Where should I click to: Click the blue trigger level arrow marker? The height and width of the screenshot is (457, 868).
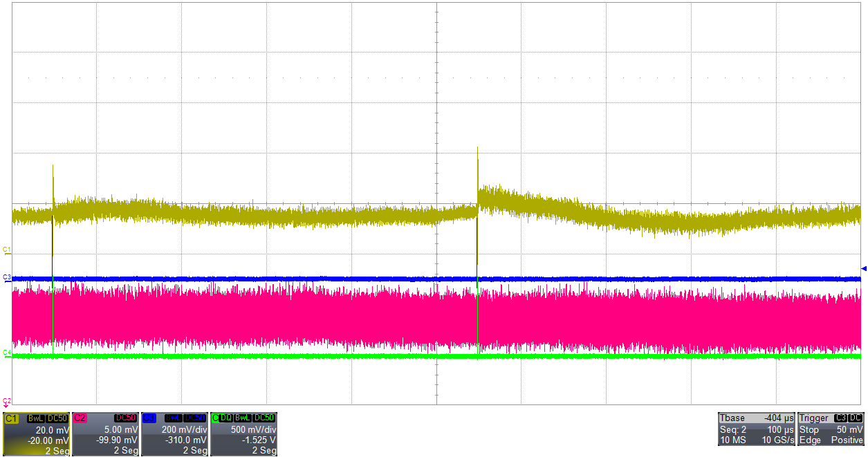864,269
